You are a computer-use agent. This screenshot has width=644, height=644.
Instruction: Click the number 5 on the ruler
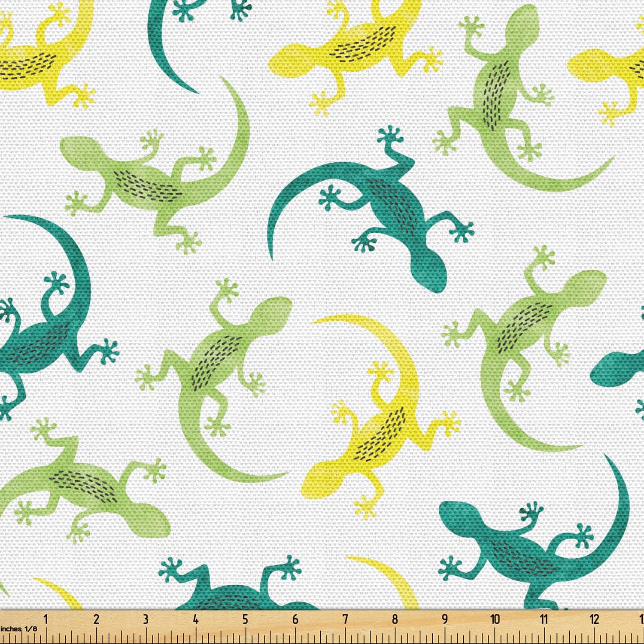click(245, 619)
